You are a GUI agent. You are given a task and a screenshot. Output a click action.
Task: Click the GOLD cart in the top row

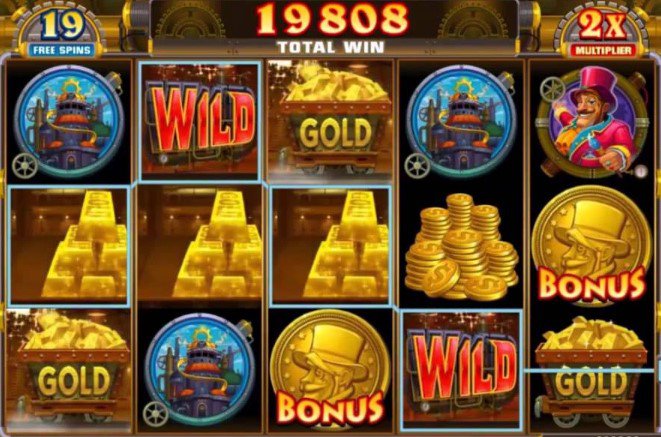tap(331, 120)
